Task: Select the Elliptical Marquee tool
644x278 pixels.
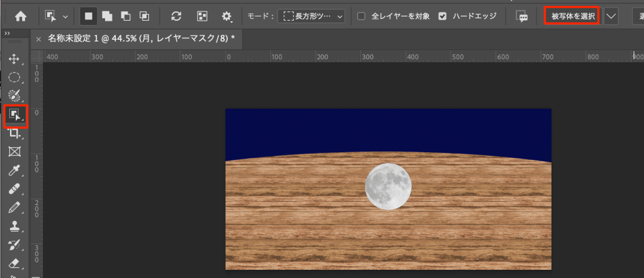Action: click(14, 78)
